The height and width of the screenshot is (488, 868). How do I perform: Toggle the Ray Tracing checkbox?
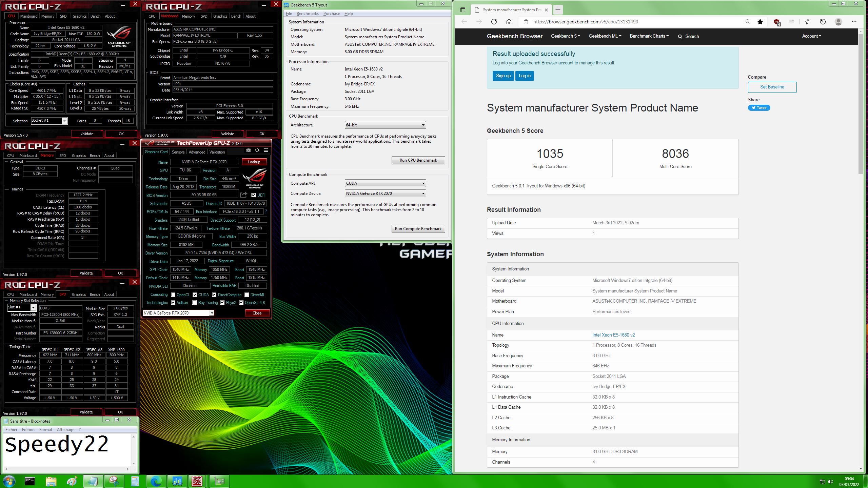pos(195,303)
